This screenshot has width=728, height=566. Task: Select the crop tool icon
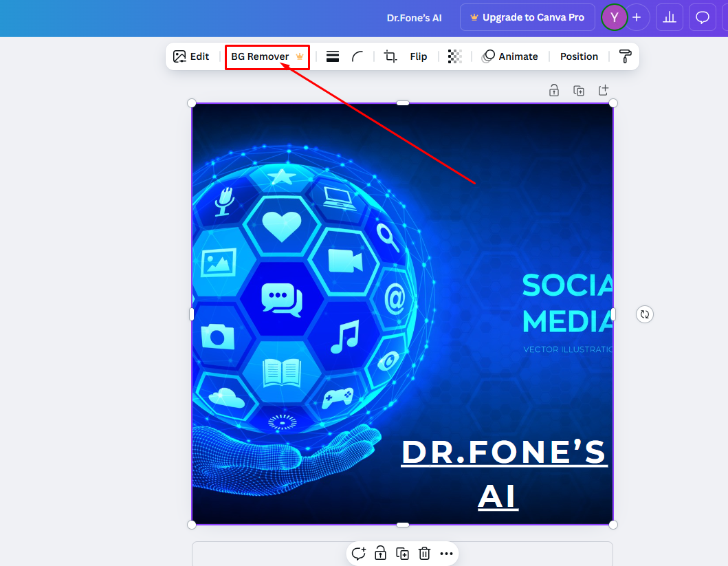(390, 56)
